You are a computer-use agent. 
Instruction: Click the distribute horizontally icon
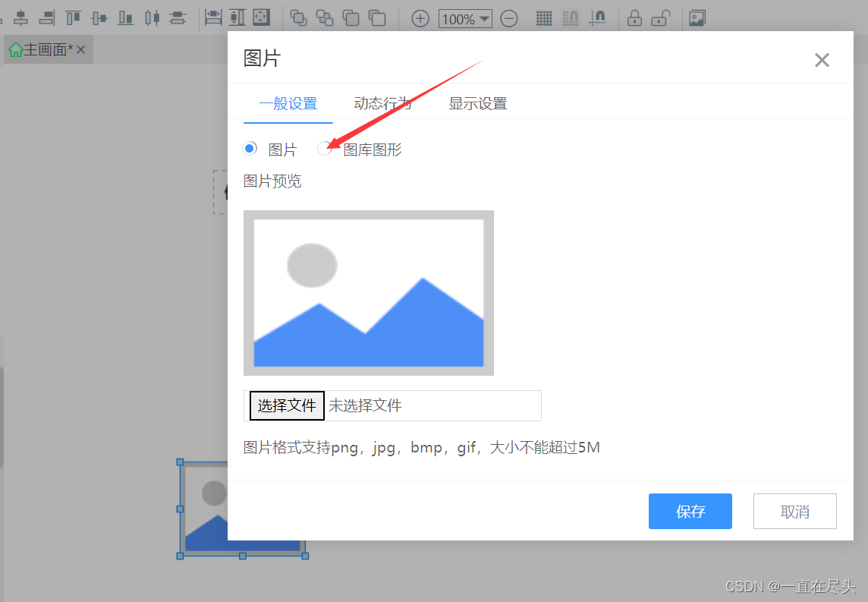click(153, 17)
